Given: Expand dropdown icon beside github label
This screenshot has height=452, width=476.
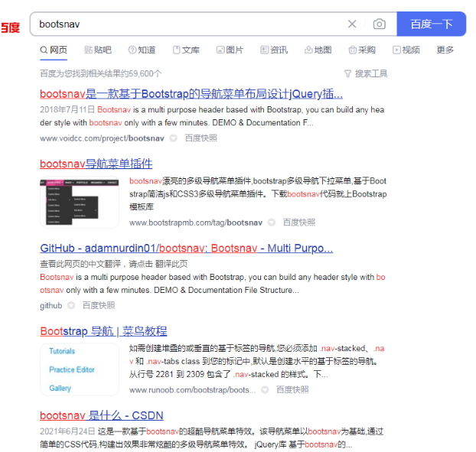Looking at the screenshot, I should 71,305.
